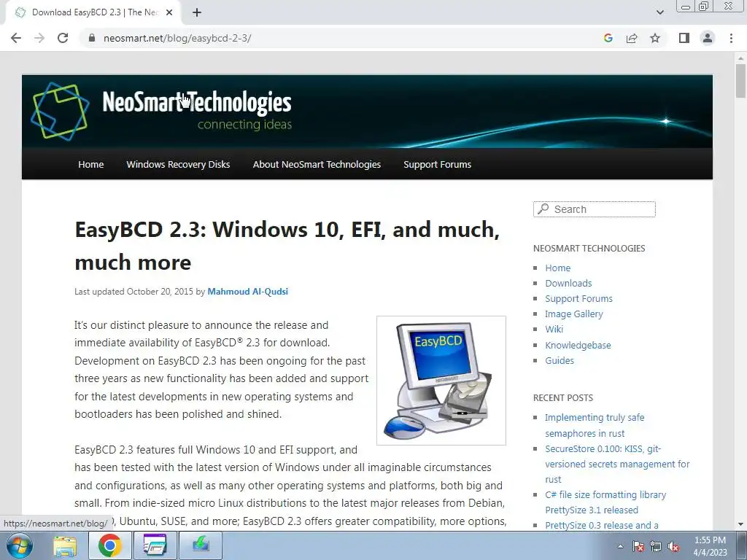Click the EasyBCD computer image thumbnail
747x560 pixels.
(x=441, y=381)
